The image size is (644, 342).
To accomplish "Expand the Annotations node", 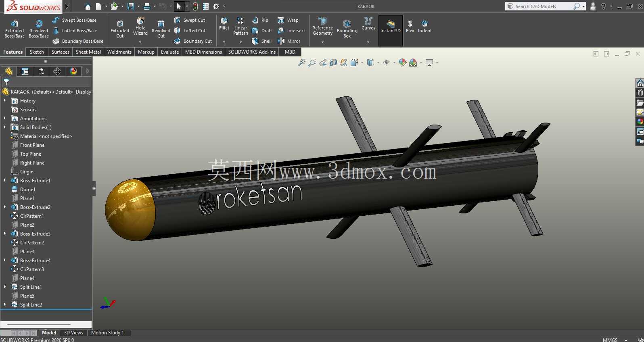I will click(5, 119).
